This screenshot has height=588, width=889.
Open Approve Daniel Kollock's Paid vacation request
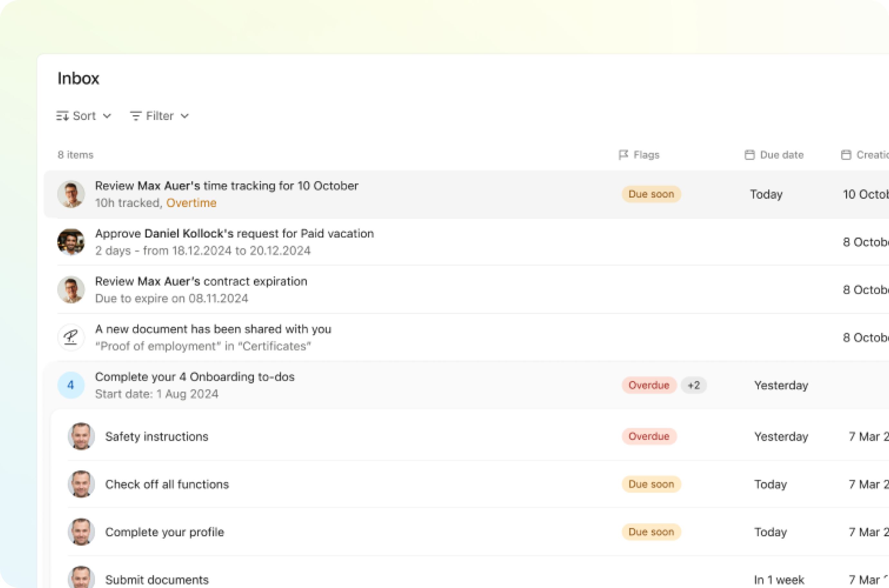pyautogui.click(x=234, y=234)
